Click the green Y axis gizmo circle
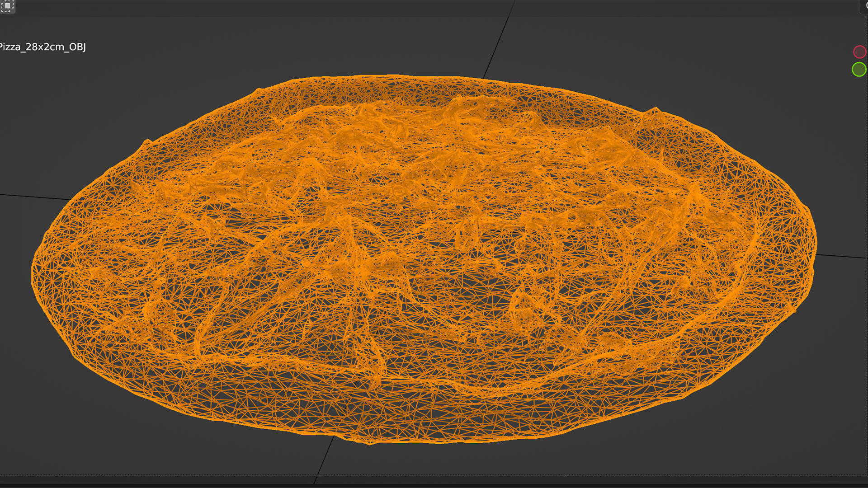The image size is (868, 488). (x=859, y=70)
